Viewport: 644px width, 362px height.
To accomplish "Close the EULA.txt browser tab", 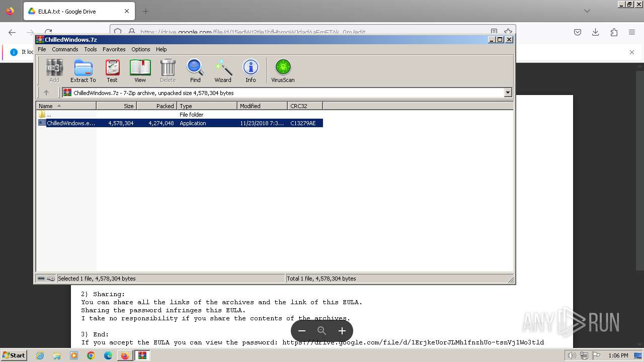I will coord(127,11).
